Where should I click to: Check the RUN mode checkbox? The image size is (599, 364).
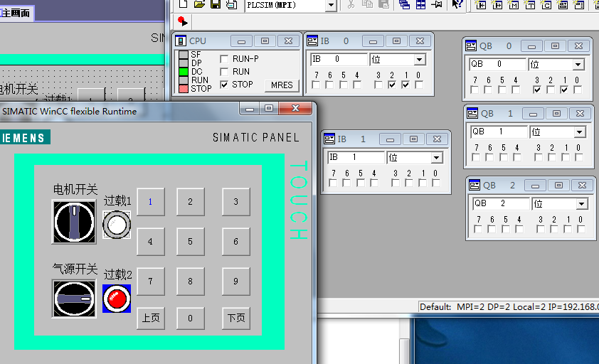pos(224,72)
